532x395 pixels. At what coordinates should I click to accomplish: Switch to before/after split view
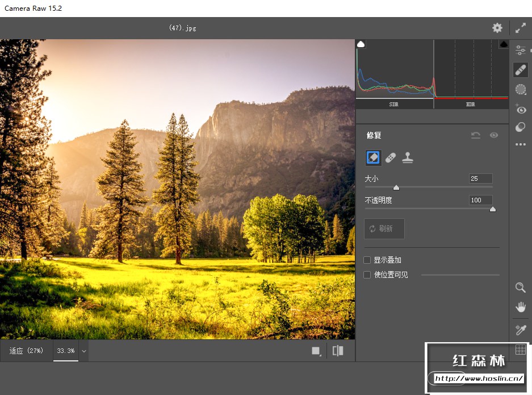[x=338, y=351]
